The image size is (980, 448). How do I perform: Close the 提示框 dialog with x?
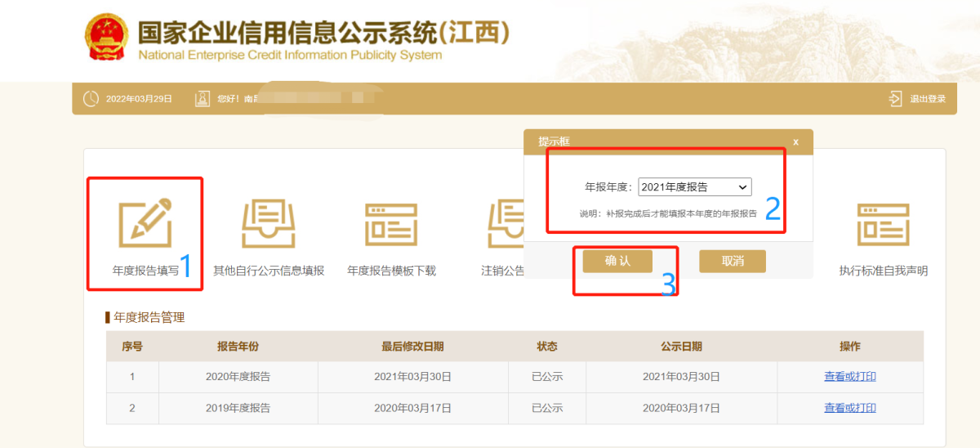[x=796, y=141]
